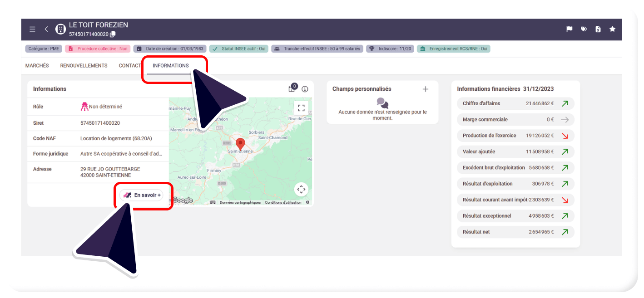
Task: Click the flag icon in the header
Action: (569, 29)
